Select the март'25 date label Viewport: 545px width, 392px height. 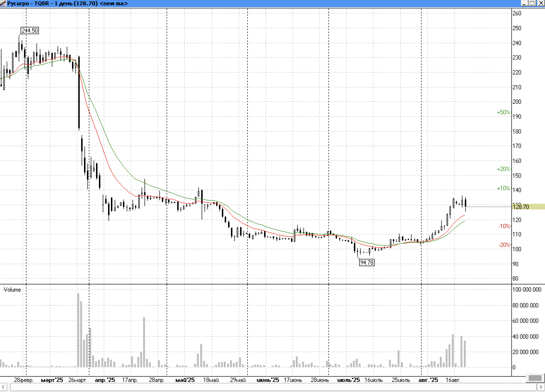coord(52,380)
